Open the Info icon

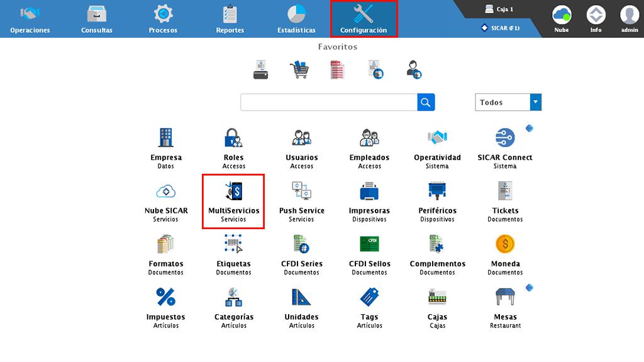596,19
